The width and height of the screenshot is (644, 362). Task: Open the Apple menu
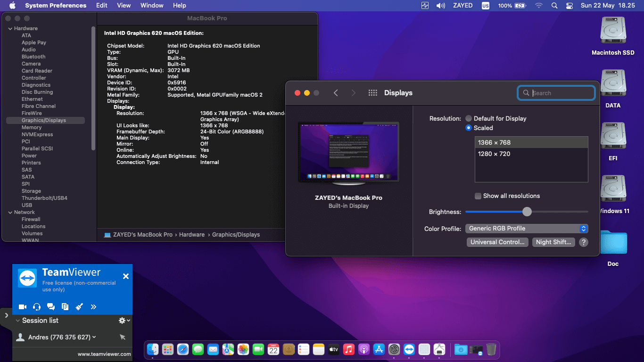pyautogui.click(x=12, y=6)
